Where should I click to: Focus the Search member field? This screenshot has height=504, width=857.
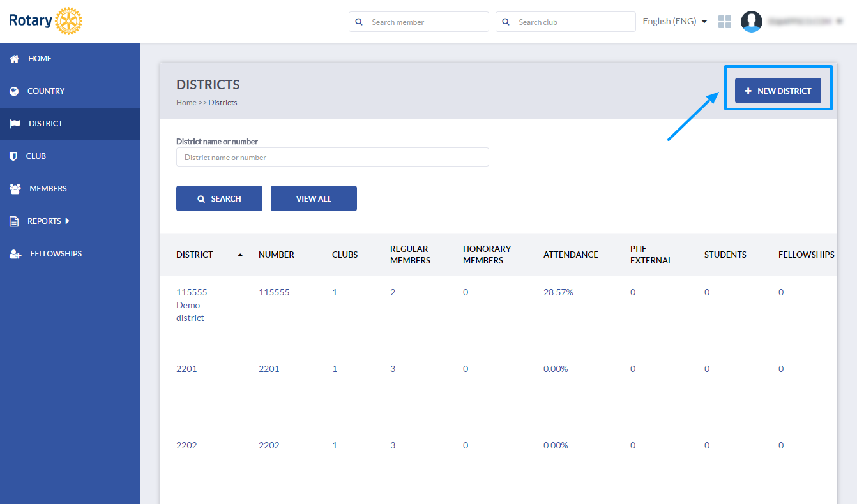pos(428,22)
